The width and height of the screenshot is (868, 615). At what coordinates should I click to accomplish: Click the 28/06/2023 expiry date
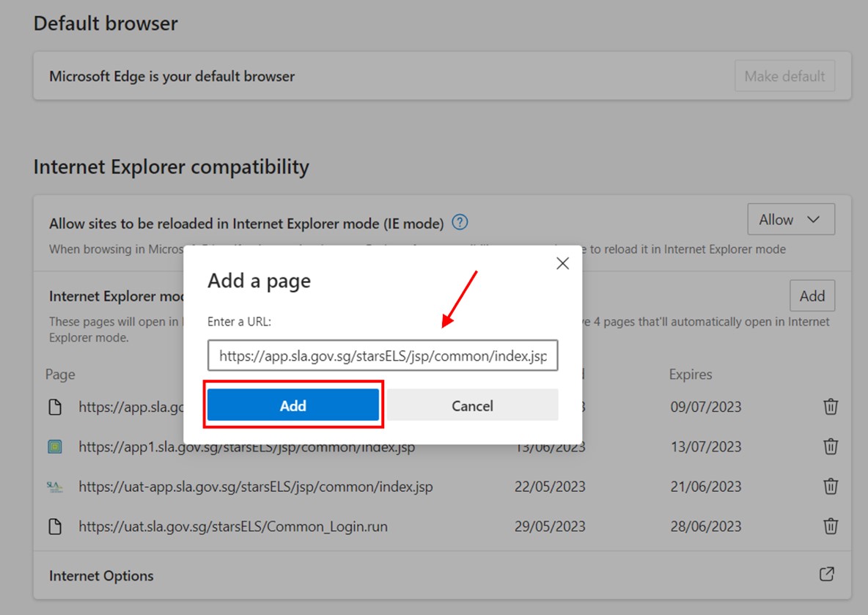point(706,526)
